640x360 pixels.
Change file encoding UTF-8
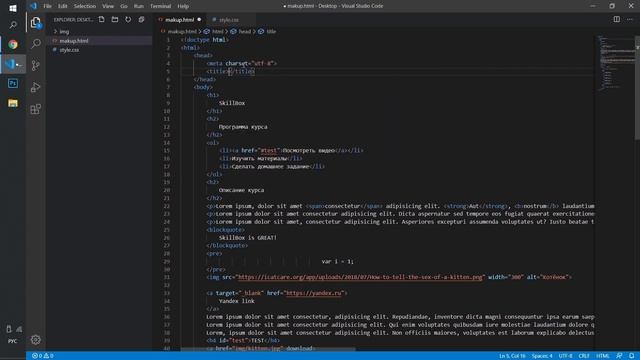click(565, 356)
